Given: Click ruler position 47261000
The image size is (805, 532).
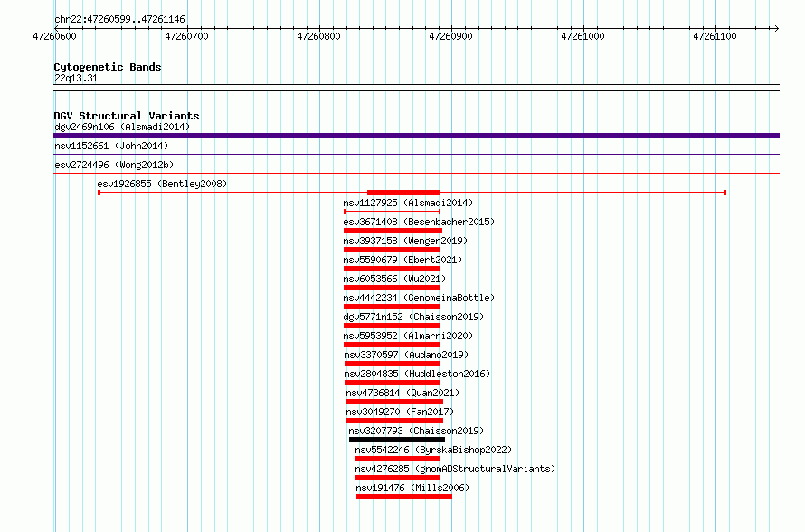Looking at the screenshot, I should (582, 36).
